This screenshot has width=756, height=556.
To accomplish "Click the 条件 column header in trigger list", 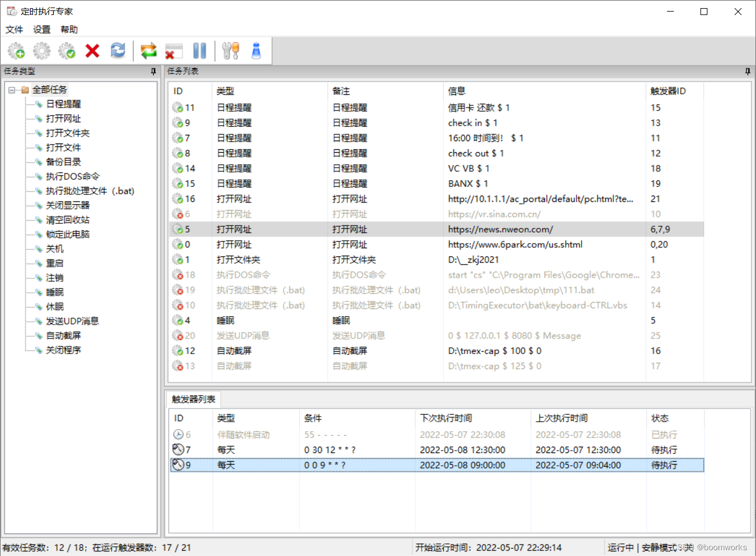I will pyautogui.click(x=357, y=418).
